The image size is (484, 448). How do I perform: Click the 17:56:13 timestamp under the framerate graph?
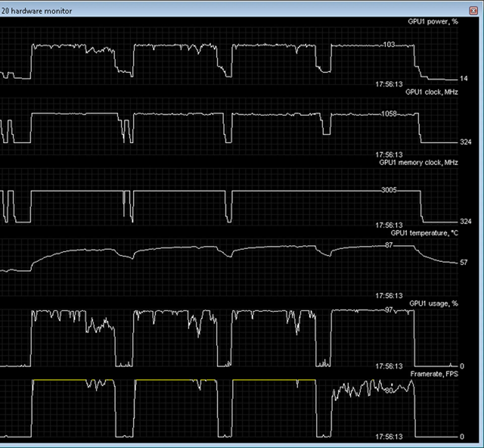tap(389, 437)
